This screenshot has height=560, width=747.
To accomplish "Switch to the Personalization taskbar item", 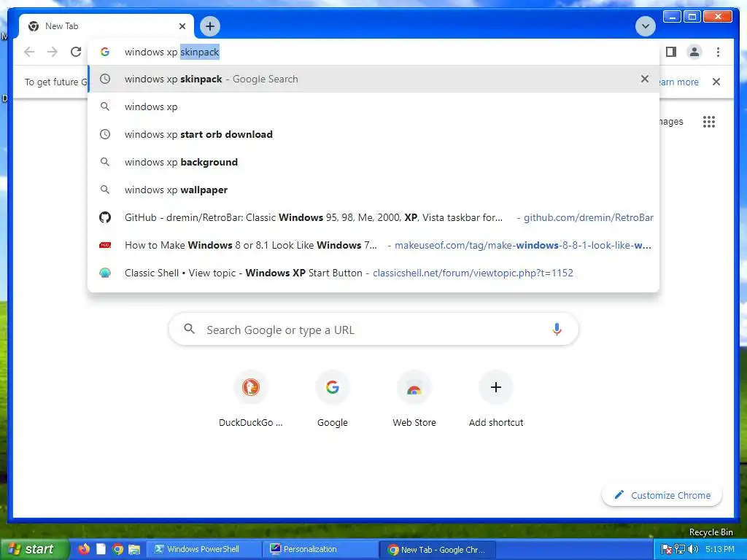I will pyautogui.click(x=320, y=549).
